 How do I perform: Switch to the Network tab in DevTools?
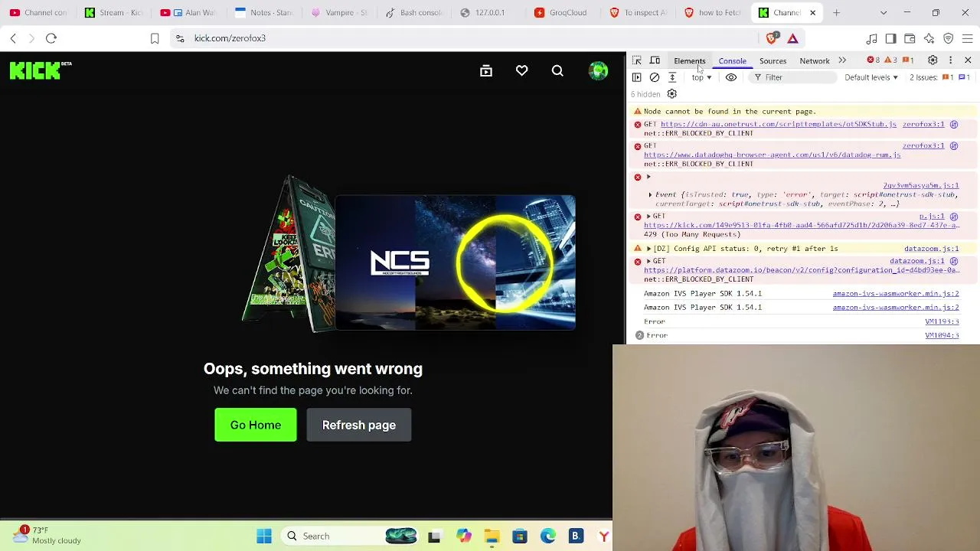[x=815, y=61]
